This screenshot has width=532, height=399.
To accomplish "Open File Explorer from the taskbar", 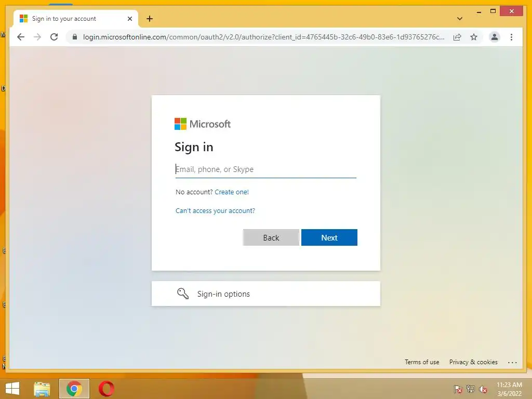I will (x=42, y=389).
